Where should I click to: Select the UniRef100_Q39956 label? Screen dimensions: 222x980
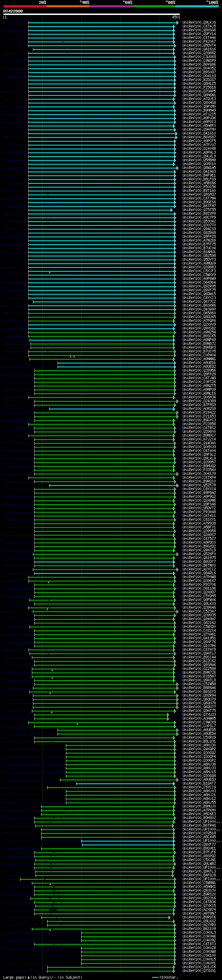click(199, 371)
